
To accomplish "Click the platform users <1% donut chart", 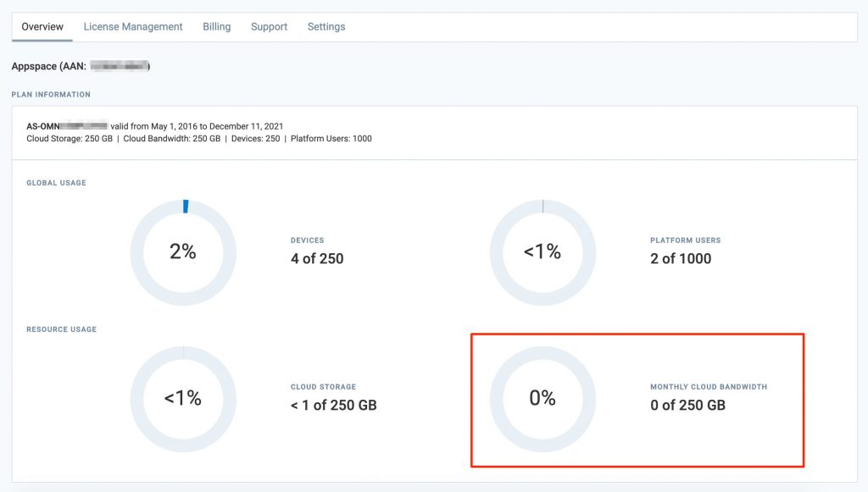I will [542, 252].
